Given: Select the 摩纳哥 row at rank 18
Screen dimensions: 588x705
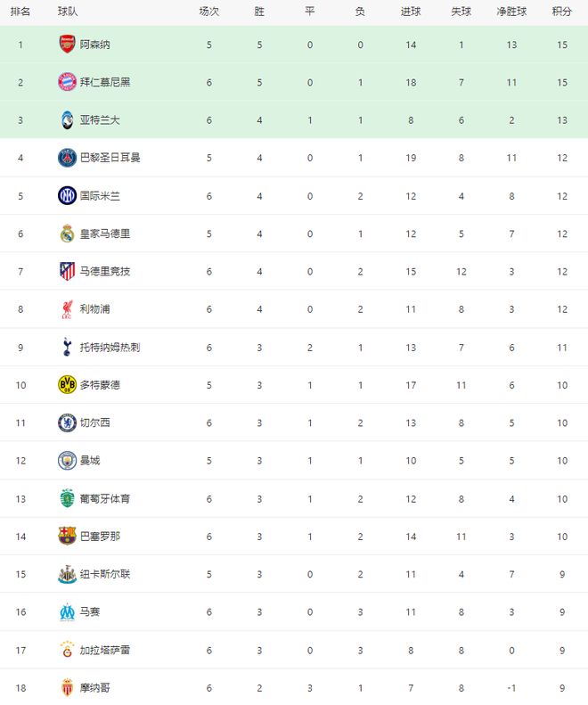Looking at the screenshot, I should click(294, 687).
